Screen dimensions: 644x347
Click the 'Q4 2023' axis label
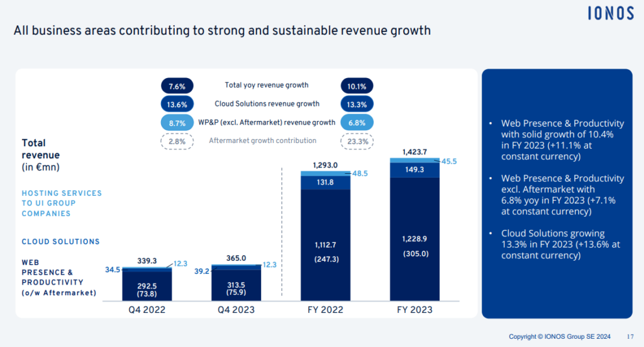coord(236,310)
